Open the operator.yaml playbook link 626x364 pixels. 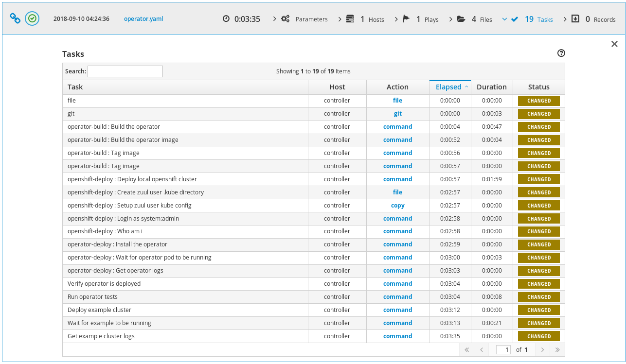pyautogui.click(x=143, y=19)
